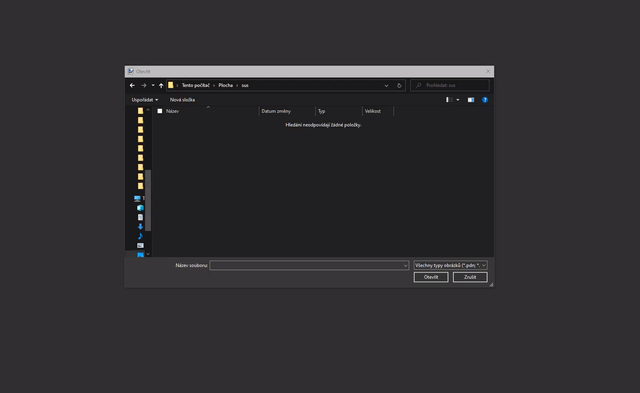Select the This PC computer icon in sidebar

[x=137, y=198]
